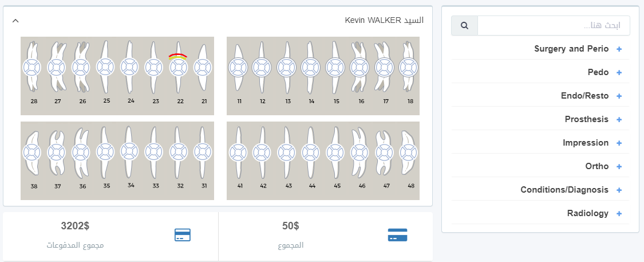This screenshot has width=644, height=262.
Task: Expand the Endo/Resto plus icon
Action: (x=619, y=96)
